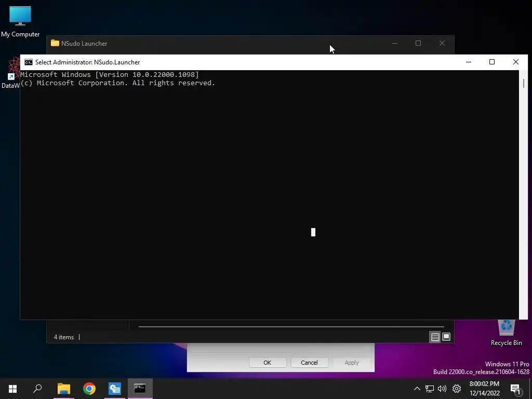Open the volume speaker tray icon
Screen dimensions: 532x399
442,389
